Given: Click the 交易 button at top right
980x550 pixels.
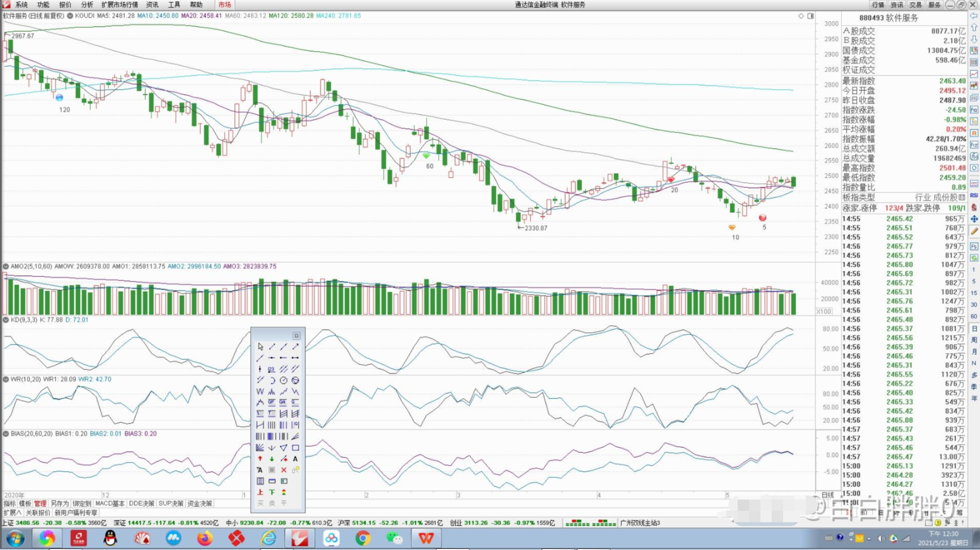Looking at the screenshot, I should click(x=916, y=5).
